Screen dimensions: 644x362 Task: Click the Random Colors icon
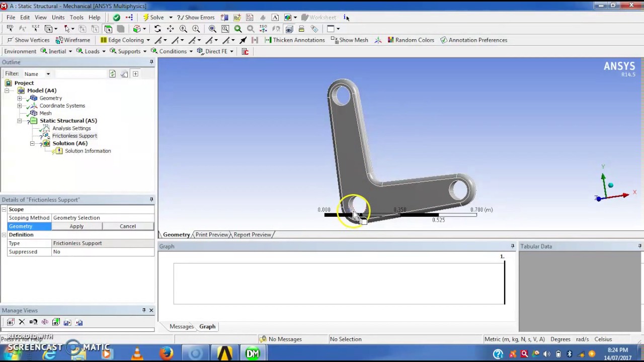pos(391,40)
